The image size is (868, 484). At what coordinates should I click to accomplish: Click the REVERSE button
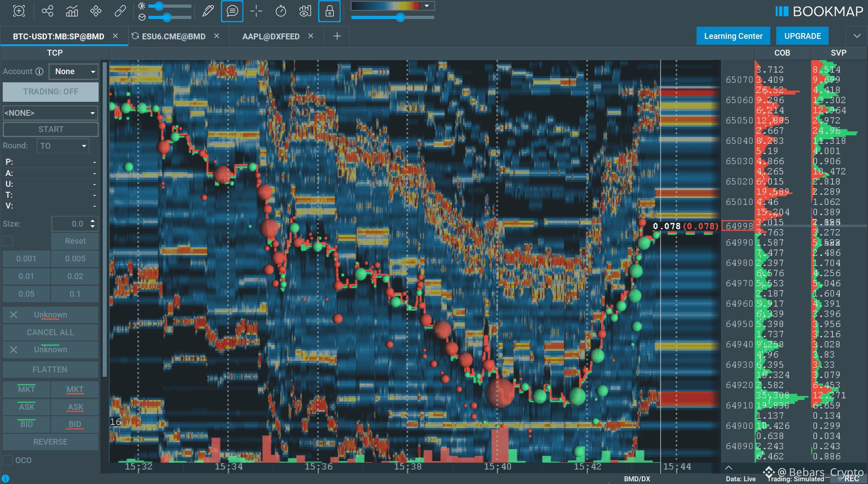coord(50,442)
